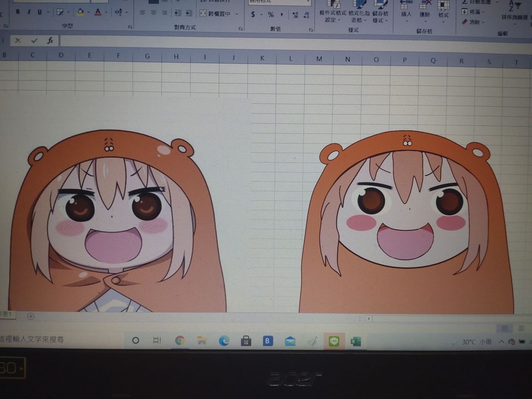The width and height of the screenshot is (532, 399).
Task: Open 跨欄置中 merge dropdown arrow
Action: pos(237,14)
